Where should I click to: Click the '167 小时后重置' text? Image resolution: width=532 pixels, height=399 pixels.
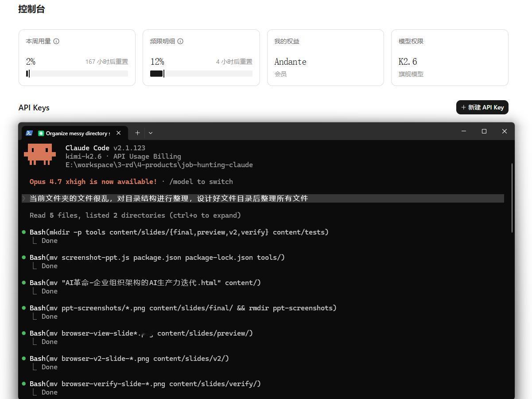[107, 62]
